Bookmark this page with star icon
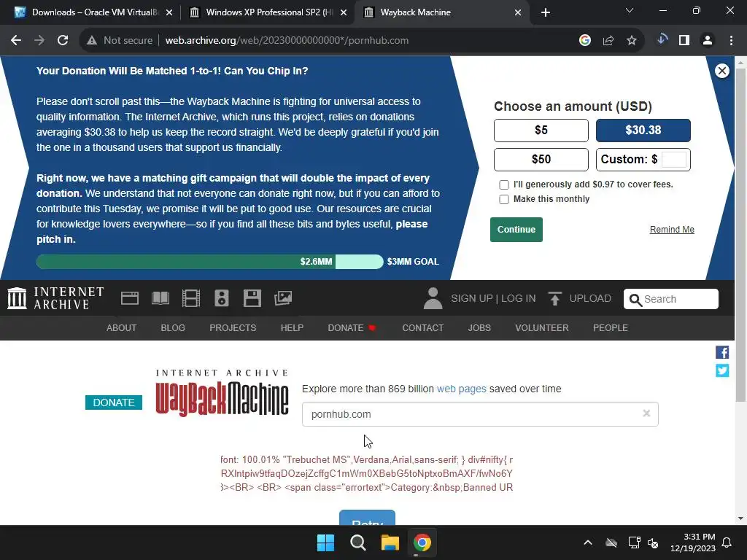The height and width of the screenshot is (560, 747). coord(631,41)
